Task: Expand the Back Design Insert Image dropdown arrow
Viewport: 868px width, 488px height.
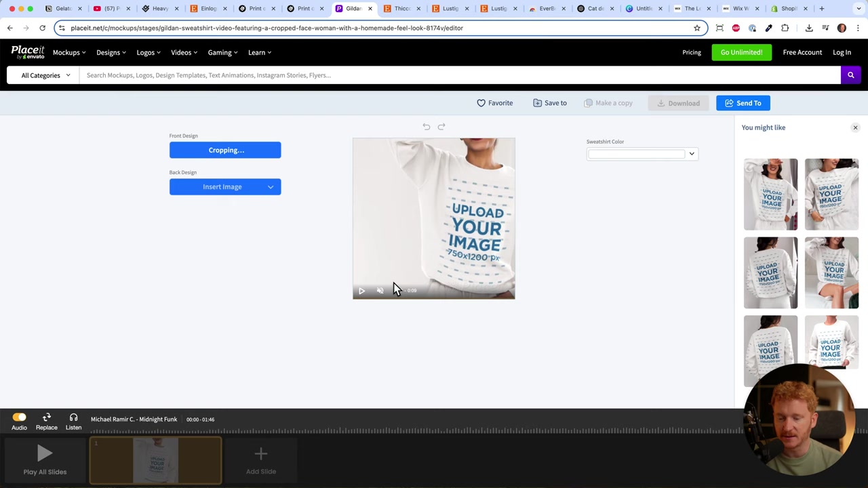Action: point(271,187)
